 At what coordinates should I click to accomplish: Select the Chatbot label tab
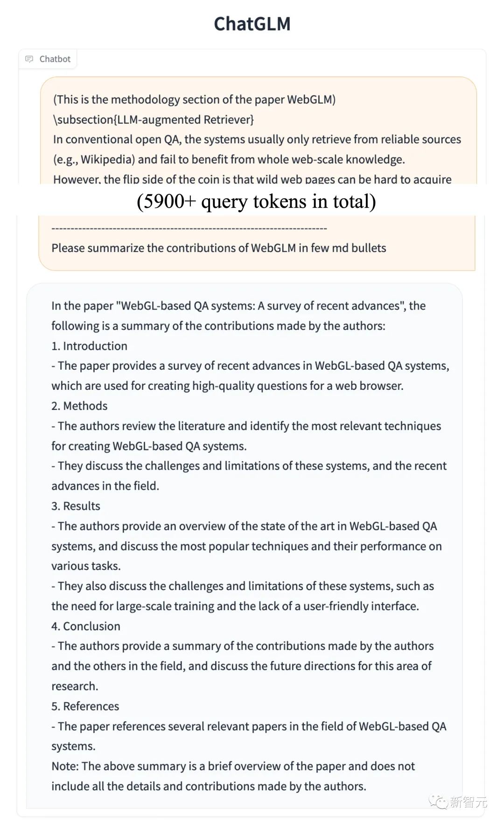click(48, 59)
